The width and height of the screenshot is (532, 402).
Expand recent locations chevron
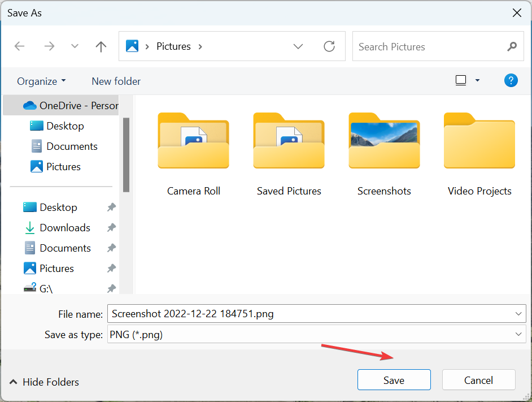(75, 46)
